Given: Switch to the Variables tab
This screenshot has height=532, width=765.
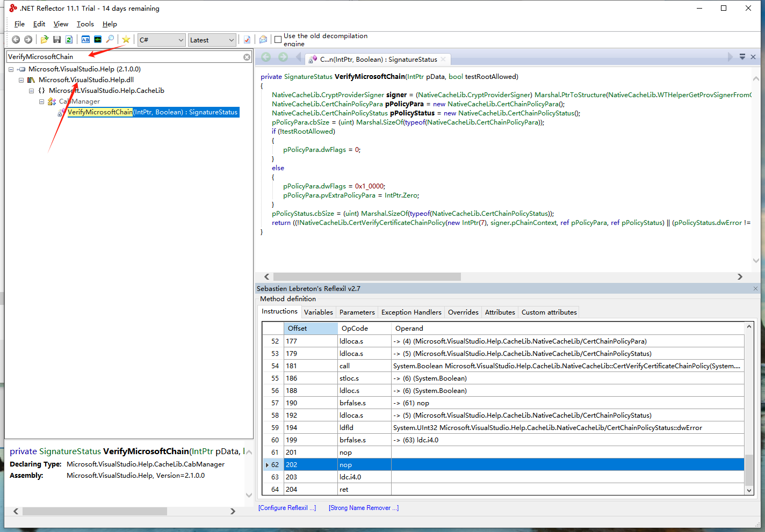Looking at the screenshot, I should click(x=319, y=312).
